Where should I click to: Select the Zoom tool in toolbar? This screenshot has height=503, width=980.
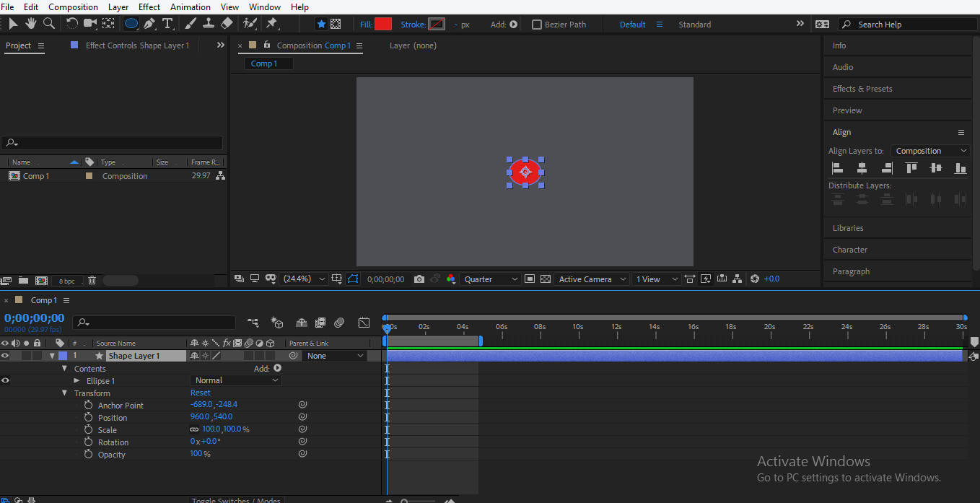click(x=49, y=24)
